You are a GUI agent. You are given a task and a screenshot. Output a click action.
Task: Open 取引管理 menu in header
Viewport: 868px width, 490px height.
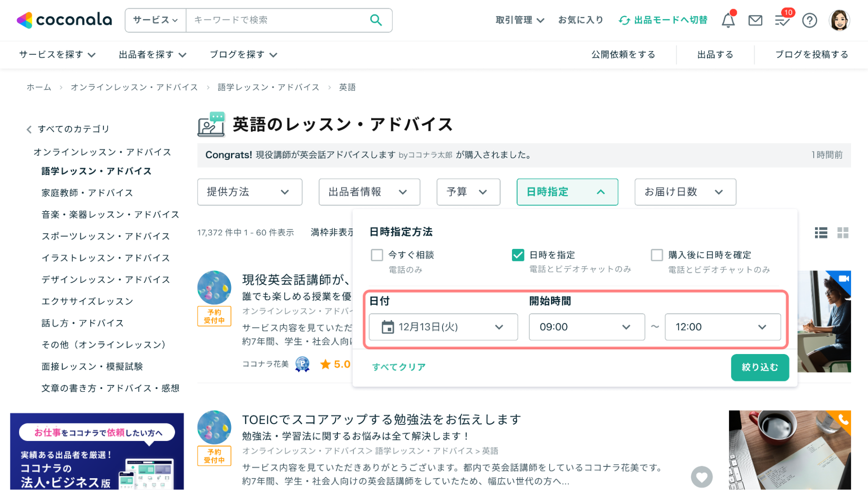(520, 20)
